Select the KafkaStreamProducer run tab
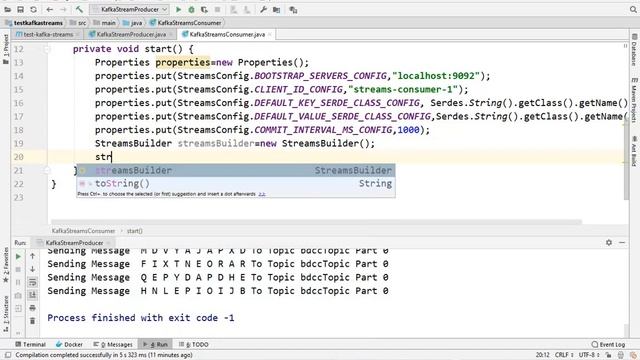 pyautogui.click(x=74, y=243)
